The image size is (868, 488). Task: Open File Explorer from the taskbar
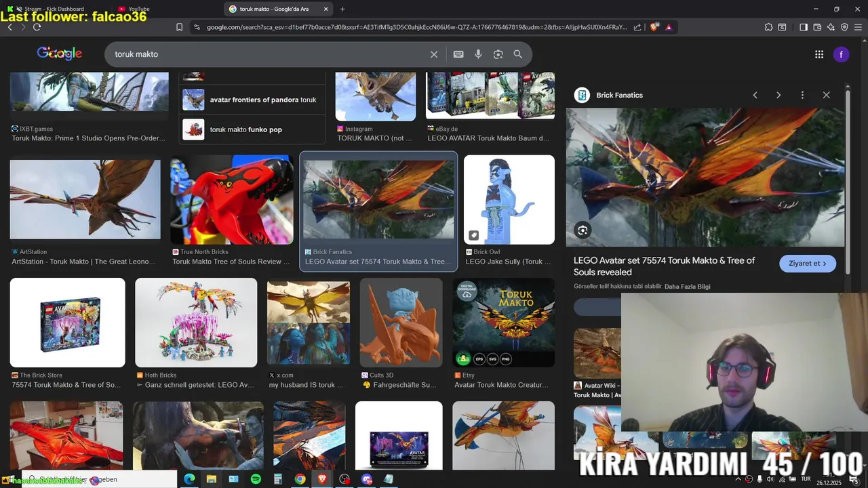pos(211,479)
